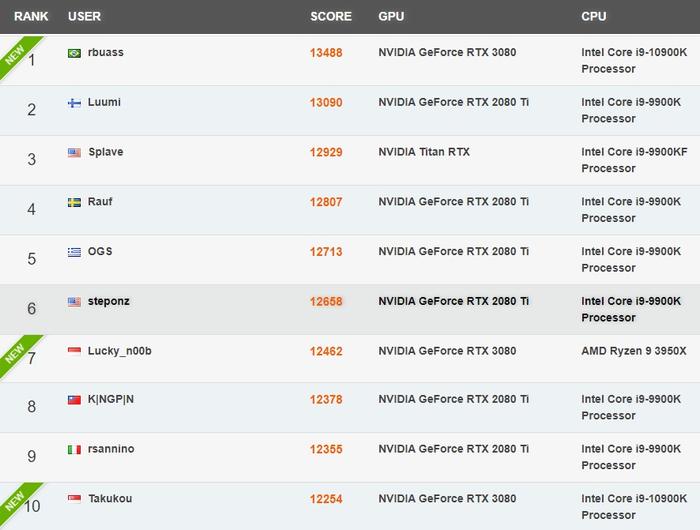700x530 pixels.
Task: Click the Greece flag beside OGS
Action: click(x=74, y=252)
